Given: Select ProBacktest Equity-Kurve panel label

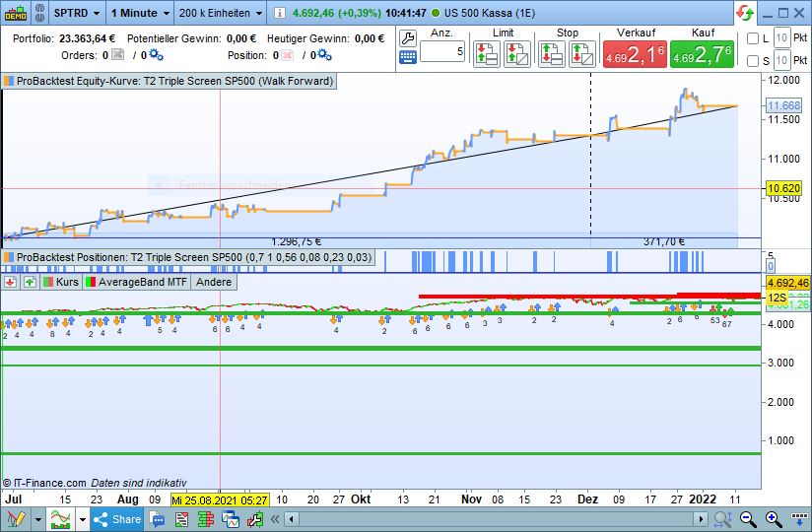Looking at the screenshot, I should (x=169, y=81).
